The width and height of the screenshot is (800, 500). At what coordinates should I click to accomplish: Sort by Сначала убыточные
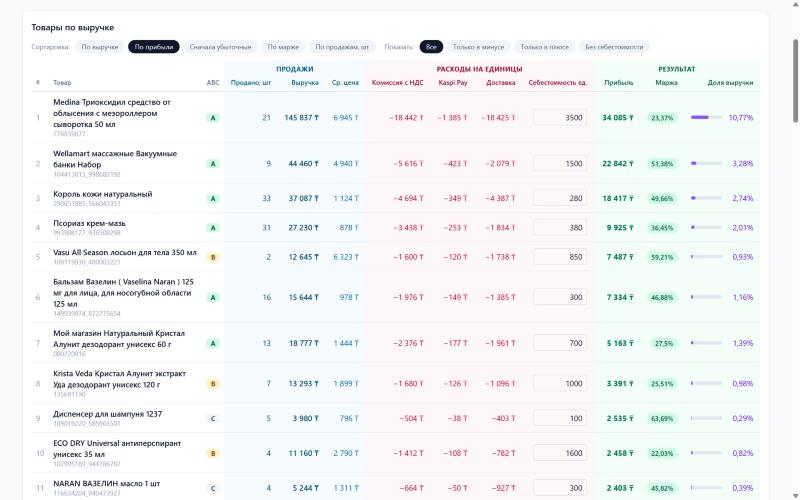pyautogui.click(x=220, y=47)
